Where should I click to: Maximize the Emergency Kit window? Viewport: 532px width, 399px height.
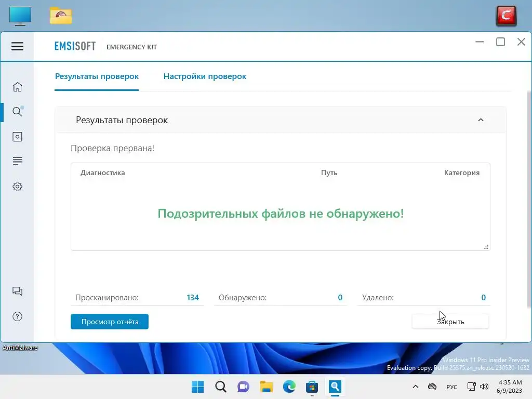coord(500,42)
